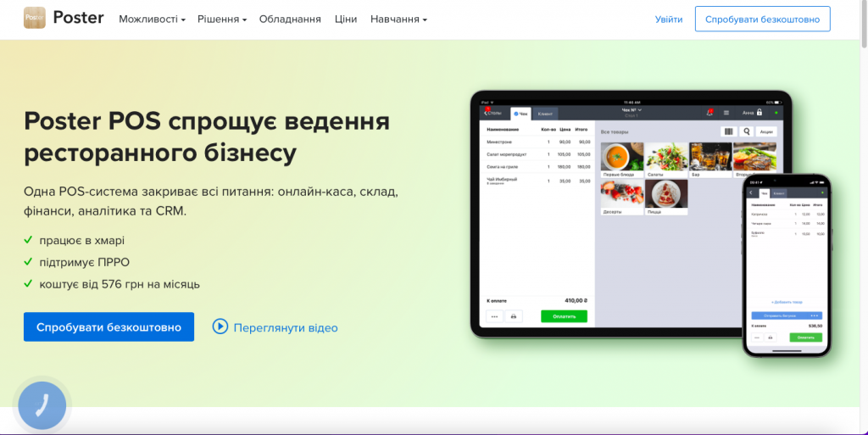Select Пицца category thumbnail

coord(666,198)
